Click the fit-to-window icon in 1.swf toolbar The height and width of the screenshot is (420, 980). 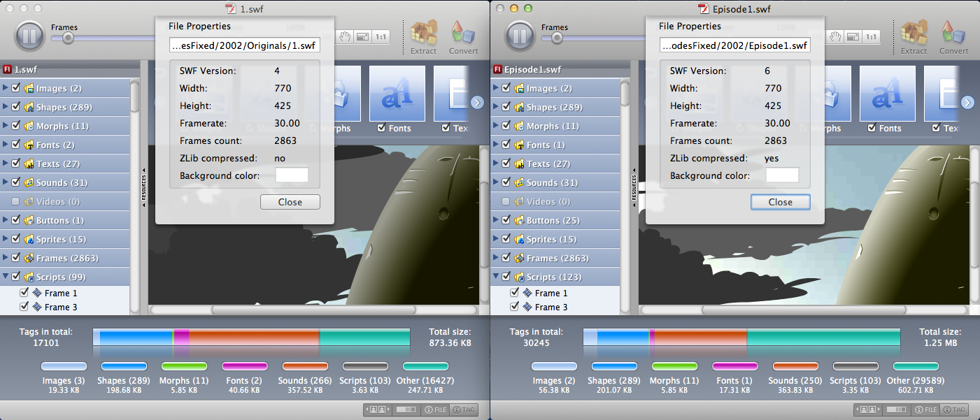pos(363,36)
